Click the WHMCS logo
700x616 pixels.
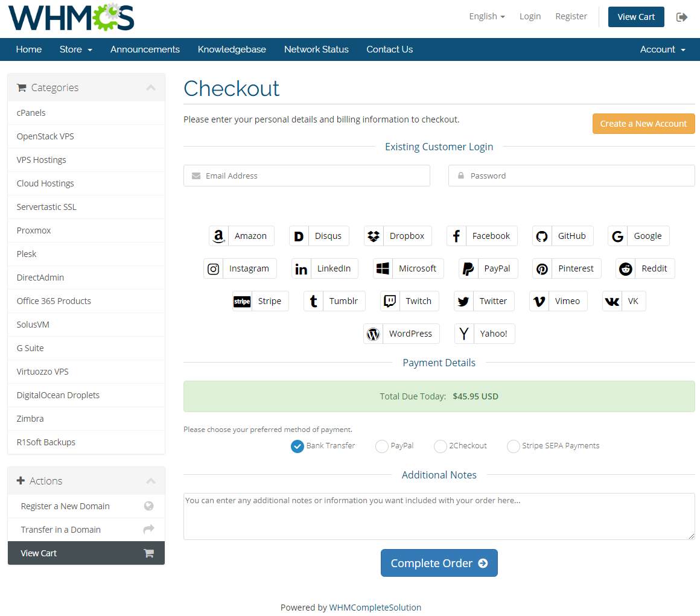point(71,17)
